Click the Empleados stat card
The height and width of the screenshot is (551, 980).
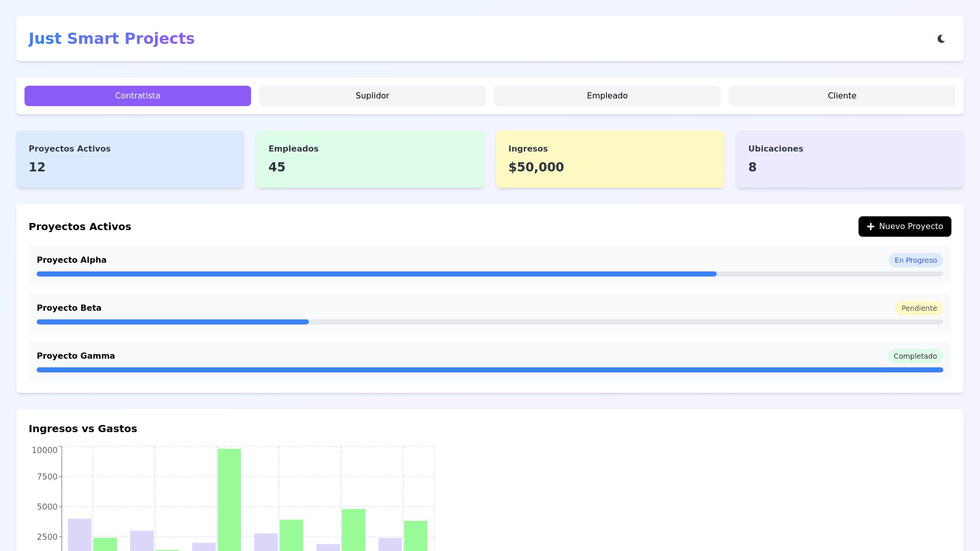(370, 159)
